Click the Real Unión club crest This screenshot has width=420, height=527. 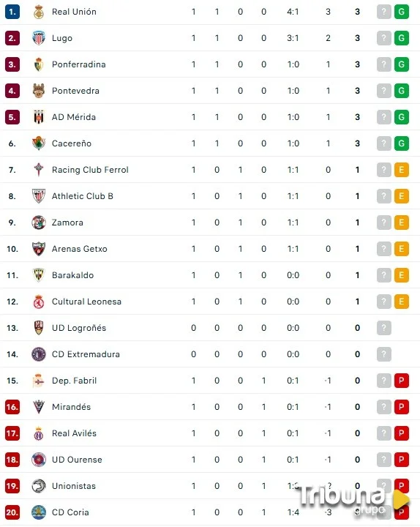coord(39,12)
